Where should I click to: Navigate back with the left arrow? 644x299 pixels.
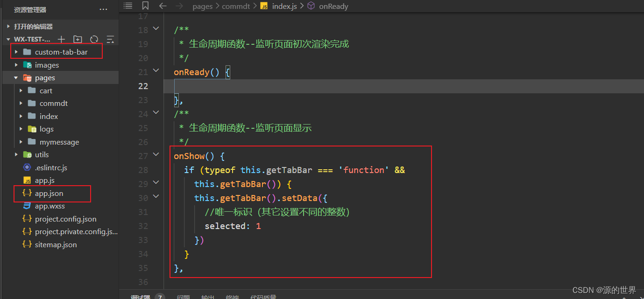point(163,6)
